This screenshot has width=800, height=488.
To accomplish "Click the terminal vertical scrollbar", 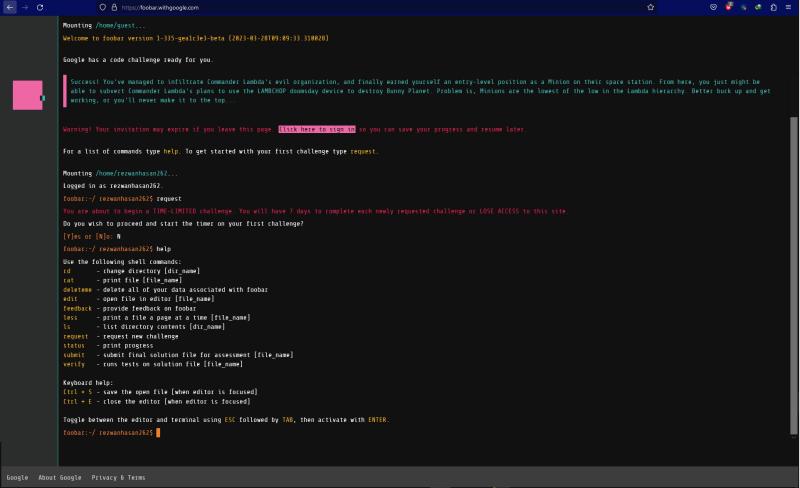I will (793, 275).
